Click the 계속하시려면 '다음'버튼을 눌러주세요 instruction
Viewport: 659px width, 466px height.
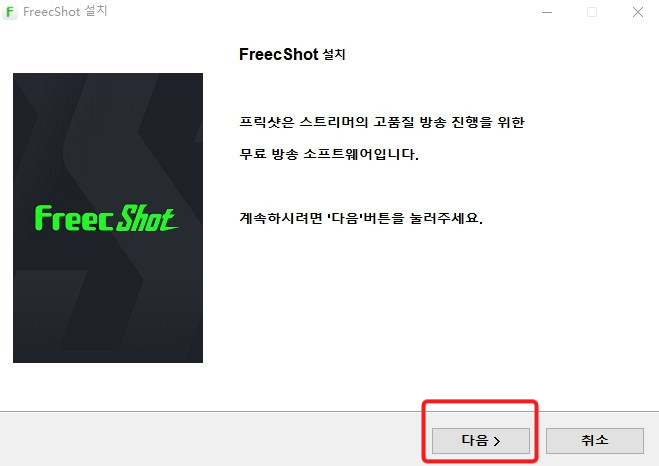click(x=361, y=218)
